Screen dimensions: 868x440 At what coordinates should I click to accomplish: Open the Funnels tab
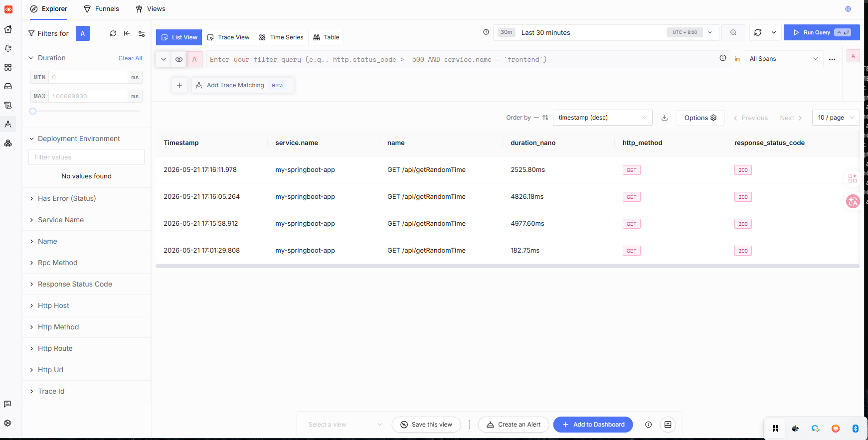tap(101, 9)
